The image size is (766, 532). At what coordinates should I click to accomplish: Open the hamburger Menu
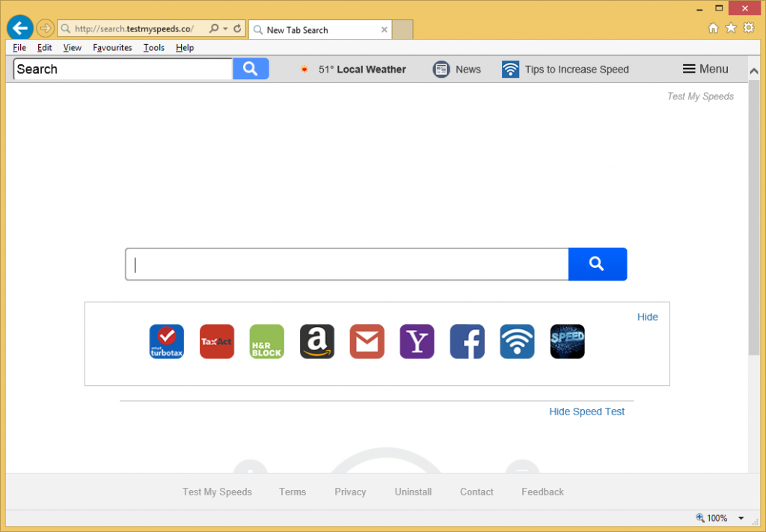(705, 69)
